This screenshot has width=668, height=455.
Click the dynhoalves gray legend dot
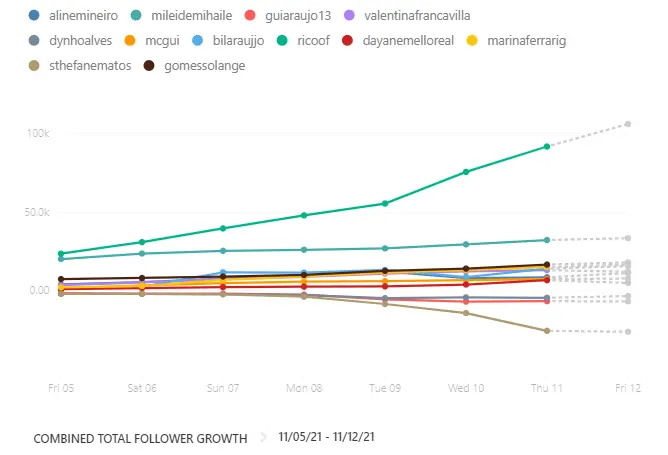point(36,41)
